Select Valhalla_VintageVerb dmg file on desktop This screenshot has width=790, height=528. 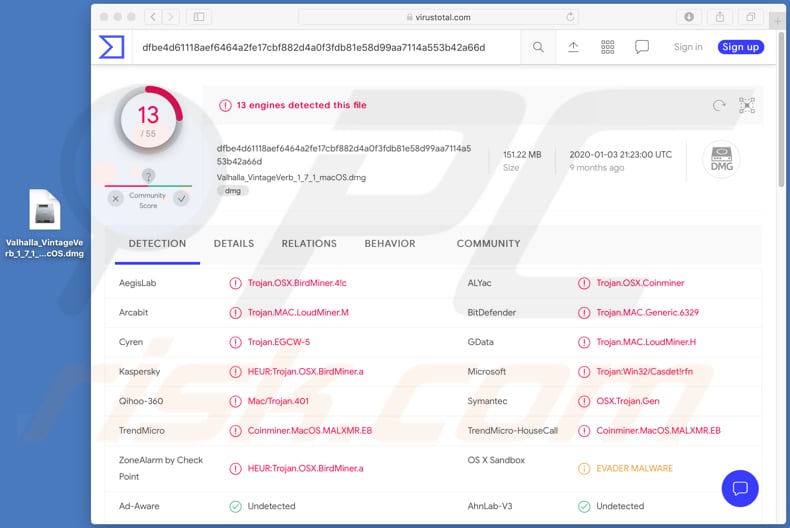tap(44, 224)
